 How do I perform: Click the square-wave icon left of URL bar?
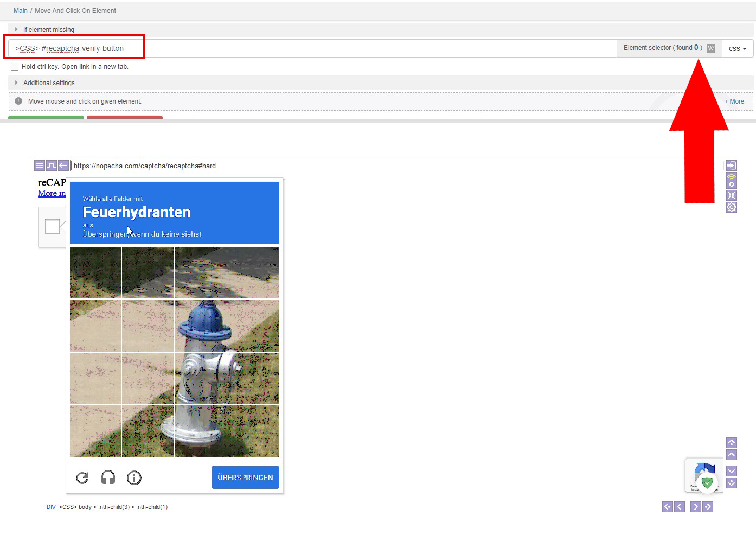pos(51,166)
